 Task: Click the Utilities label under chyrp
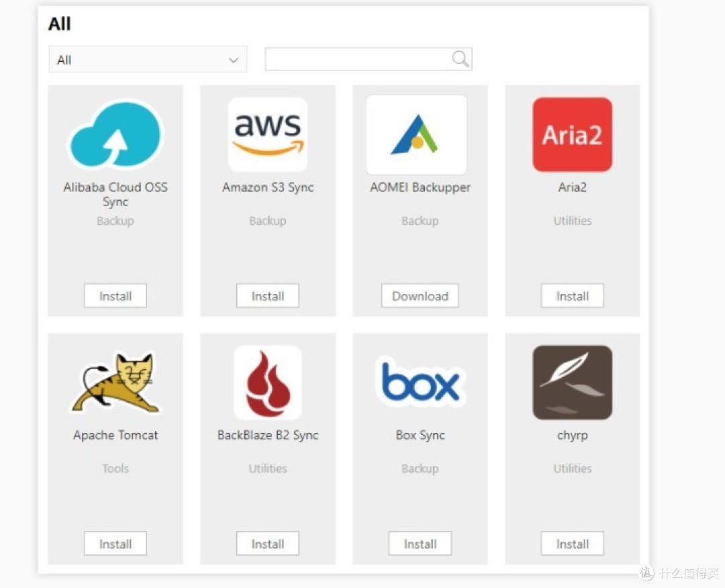click(x=573, y=469)
